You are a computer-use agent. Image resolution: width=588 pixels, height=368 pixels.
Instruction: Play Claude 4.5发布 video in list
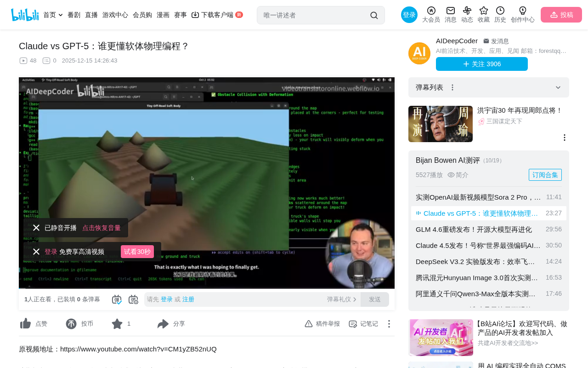coord(489,245)
